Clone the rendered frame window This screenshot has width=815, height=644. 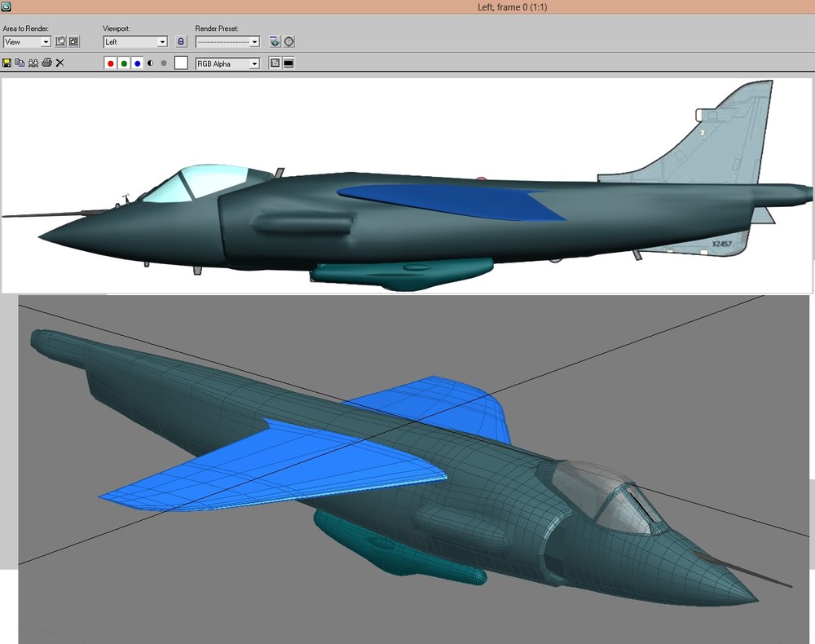[x=33, y=63]
